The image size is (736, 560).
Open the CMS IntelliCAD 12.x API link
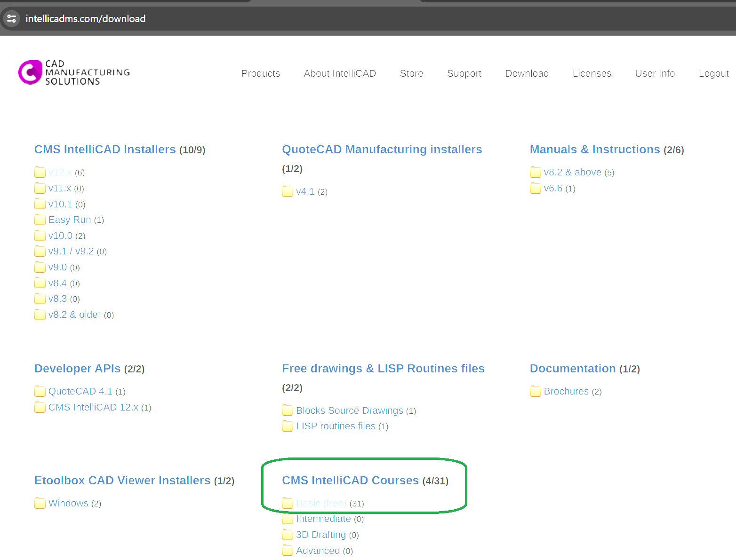click(93, 408)
